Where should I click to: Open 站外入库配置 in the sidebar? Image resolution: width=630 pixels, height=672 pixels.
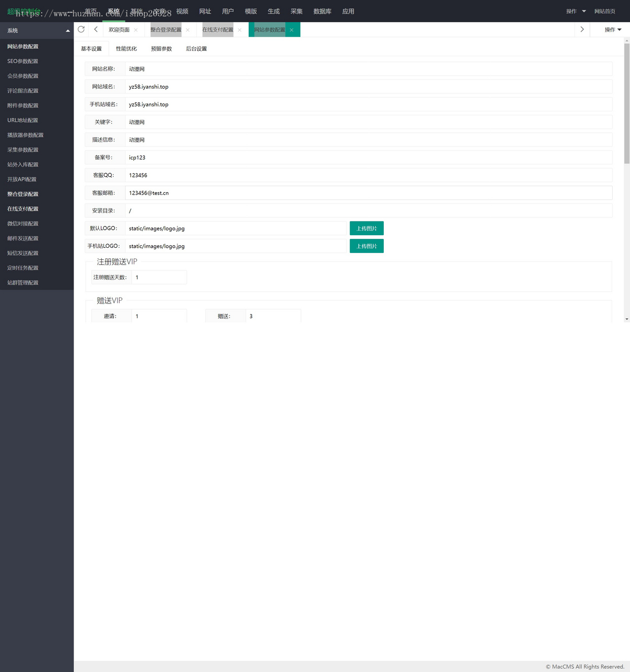click(x=37, y=164)
